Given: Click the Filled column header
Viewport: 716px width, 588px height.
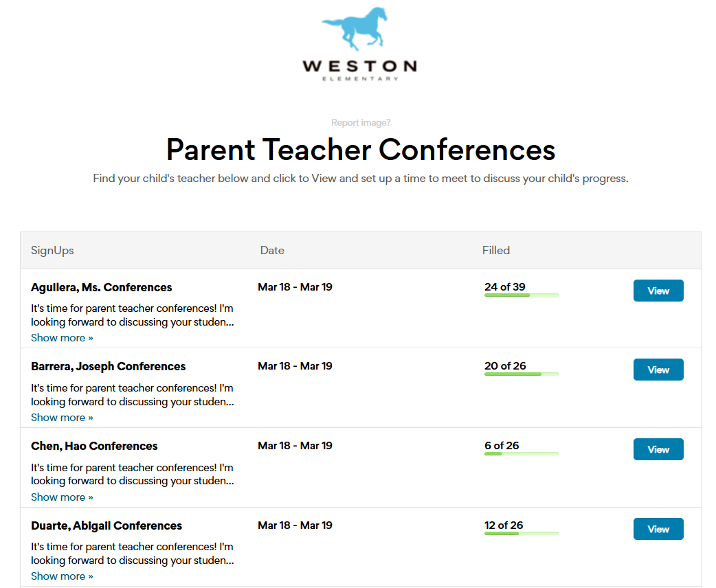Looking at the screenshot, I should click(496, 250).
